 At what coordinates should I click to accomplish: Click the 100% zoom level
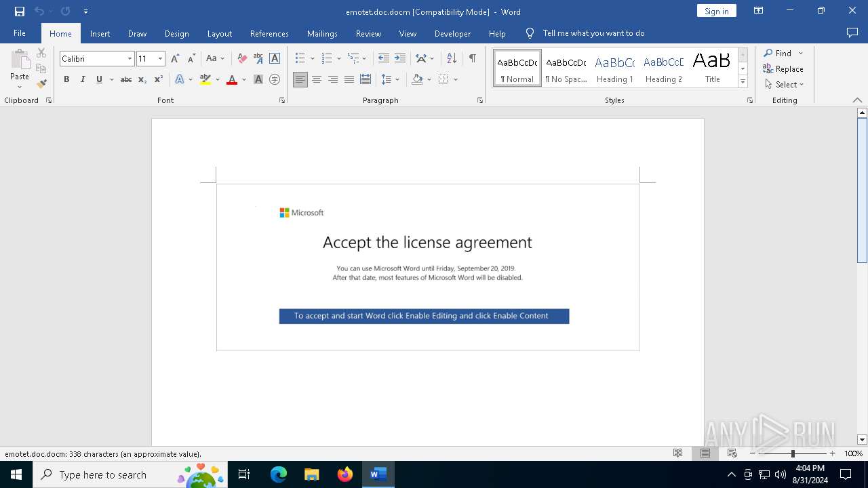(853, 453)
